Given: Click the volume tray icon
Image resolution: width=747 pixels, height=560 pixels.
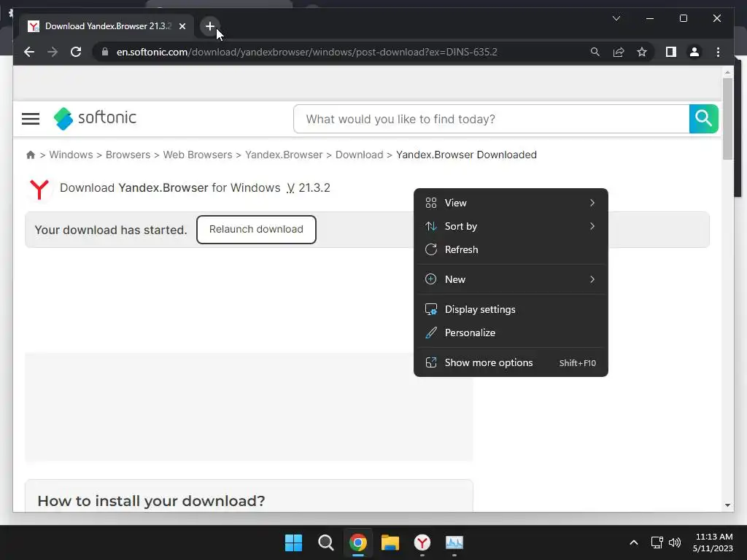Looking at the screenshot, I should tap(675, 542).
